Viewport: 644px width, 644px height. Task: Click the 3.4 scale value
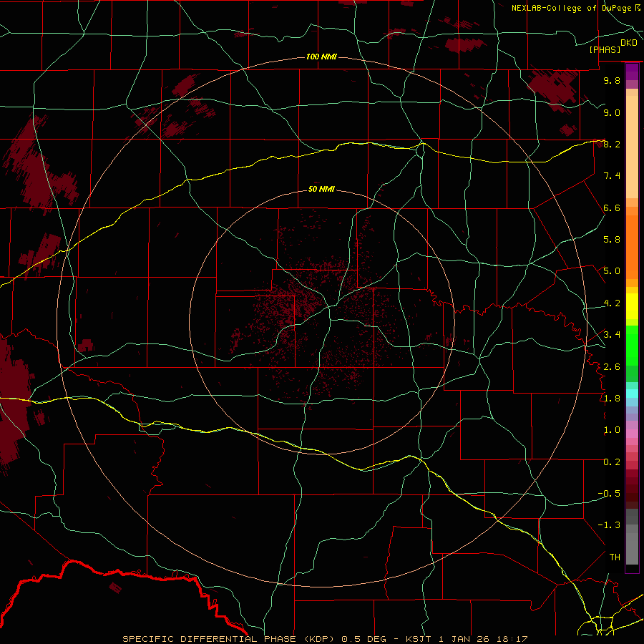tap(612, 335)
